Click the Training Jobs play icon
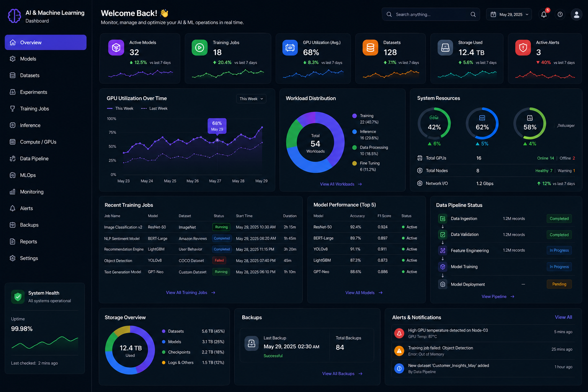The image size is (588, 392). [199, 47]
